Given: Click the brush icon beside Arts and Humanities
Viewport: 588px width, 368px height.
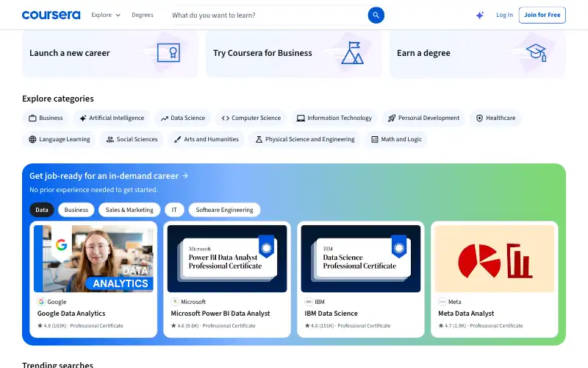Looking at the screenshot, I should click(178, 139).
